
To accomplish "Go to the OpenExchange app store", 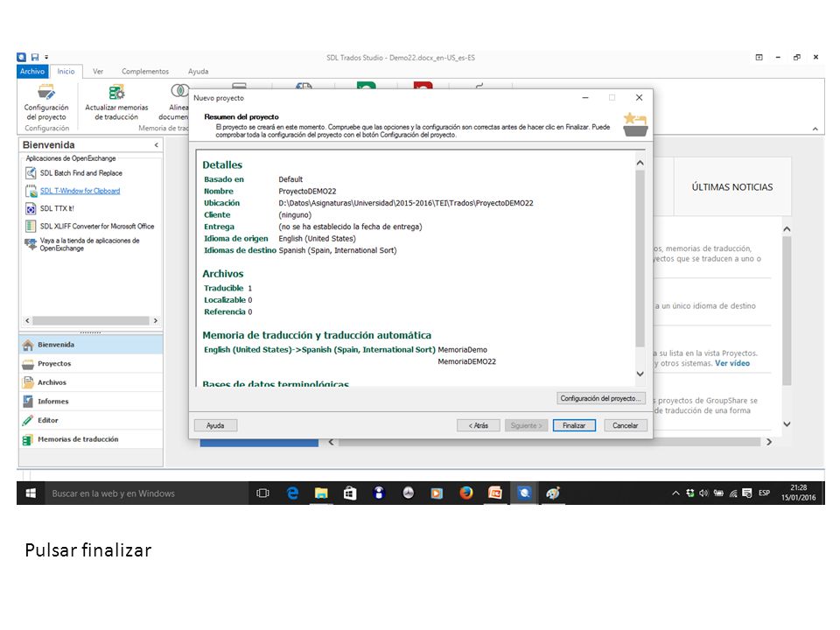I will 82,244.
